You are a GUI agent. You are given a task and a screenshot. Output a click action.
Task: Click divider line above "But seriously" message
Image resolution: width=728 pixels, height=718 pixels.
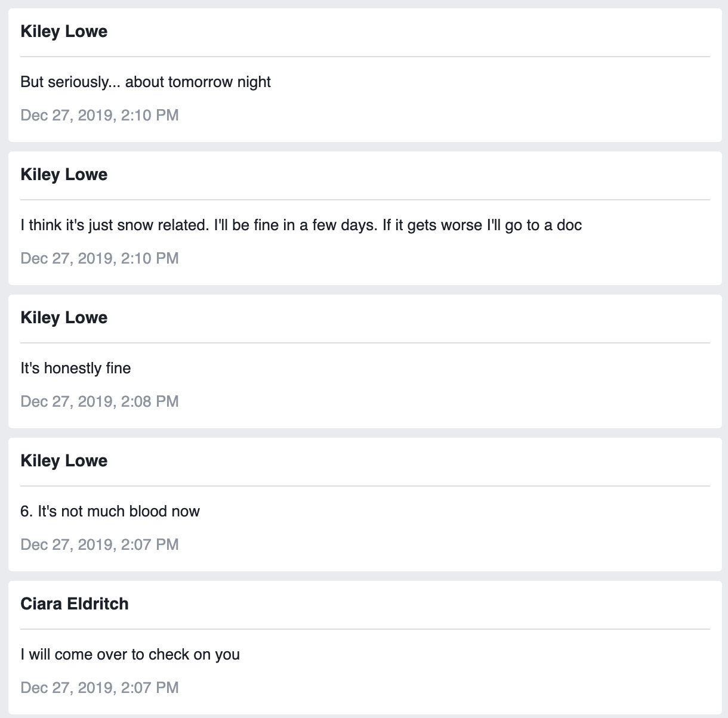point(365,57)
